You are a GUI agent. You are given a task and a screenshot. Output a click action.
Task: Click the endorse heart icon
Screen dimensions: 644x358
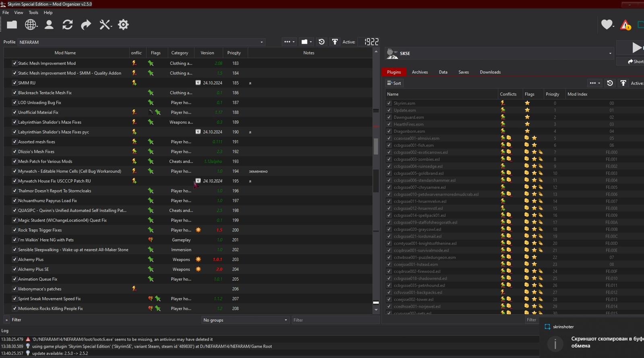pos(607,25)
